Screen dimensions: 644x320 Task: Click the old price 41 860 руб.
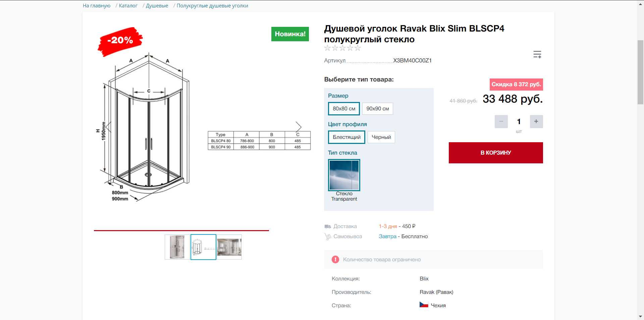coord(464,101)
